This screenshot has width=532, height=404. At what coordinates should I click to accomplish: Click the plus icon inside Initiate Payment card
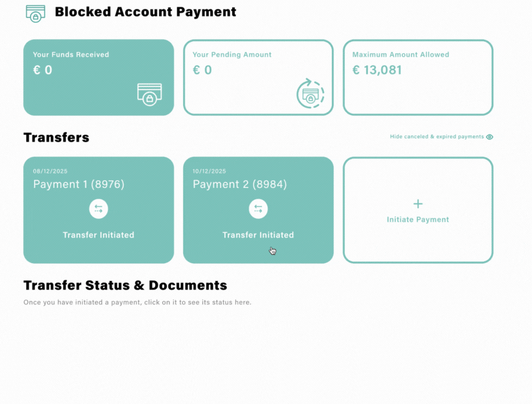tap(417, 203)
